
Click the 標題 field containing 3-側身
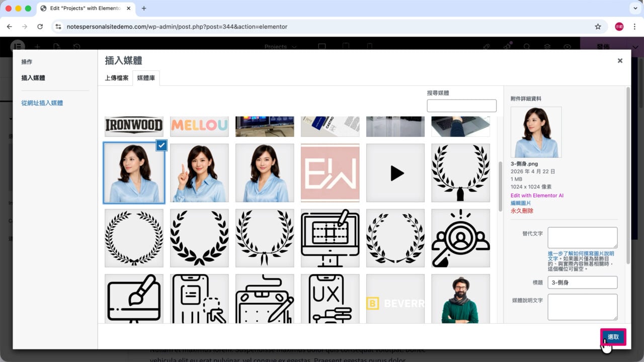click(x=582, y=283)
